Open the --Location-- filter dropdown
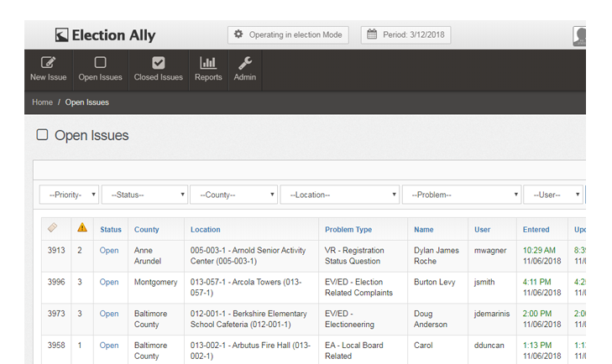Screen dimensions: 612x364 coord(339,195)
